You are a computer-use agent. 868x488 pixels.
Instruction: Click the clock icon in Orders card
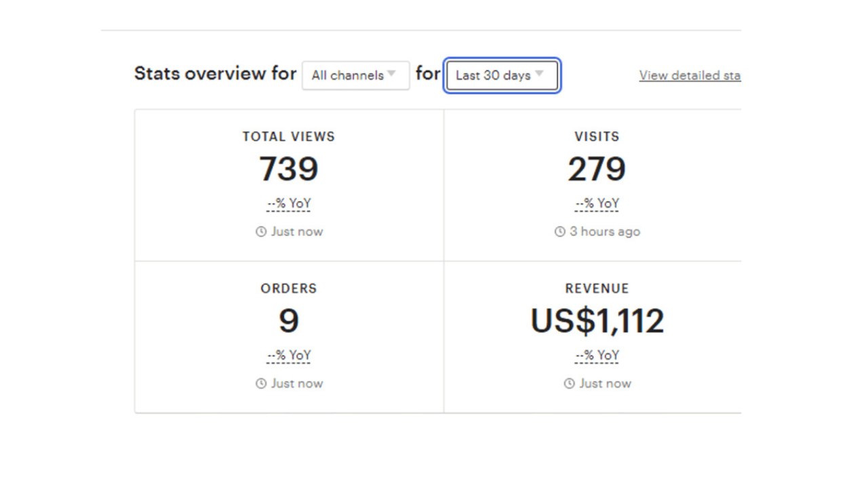tap(261, 384)
